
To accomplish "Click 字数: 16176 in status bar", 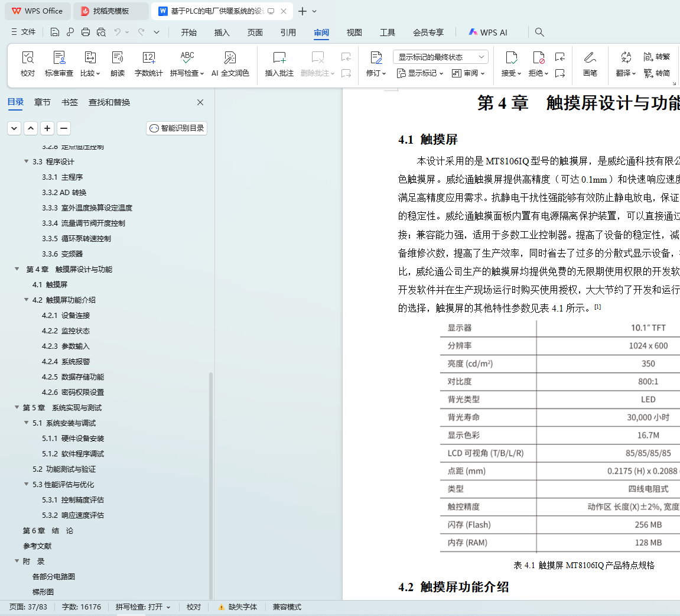I will tap(81, 607).
